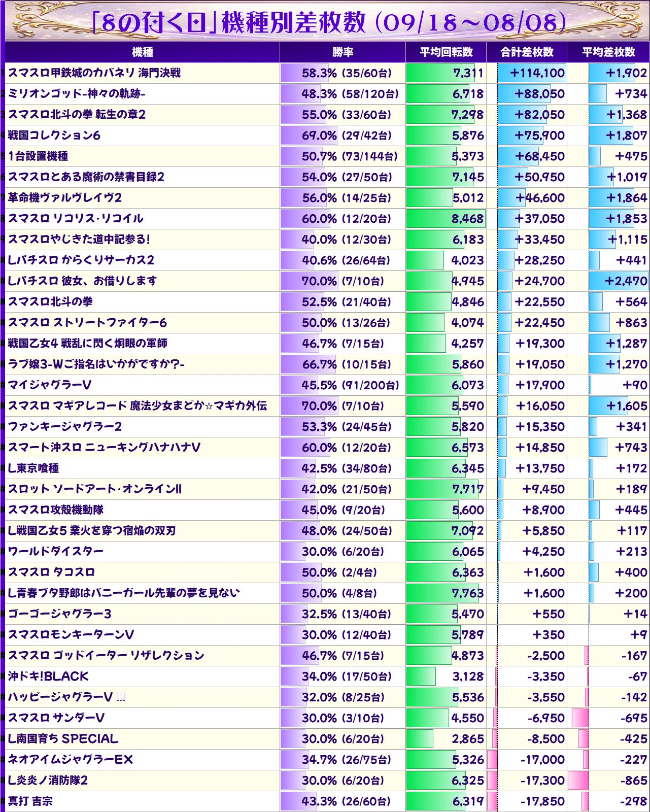Click the ワールドダイスター machine name
This screenshot has width=650, height=812.
click(x=55, y=552)
